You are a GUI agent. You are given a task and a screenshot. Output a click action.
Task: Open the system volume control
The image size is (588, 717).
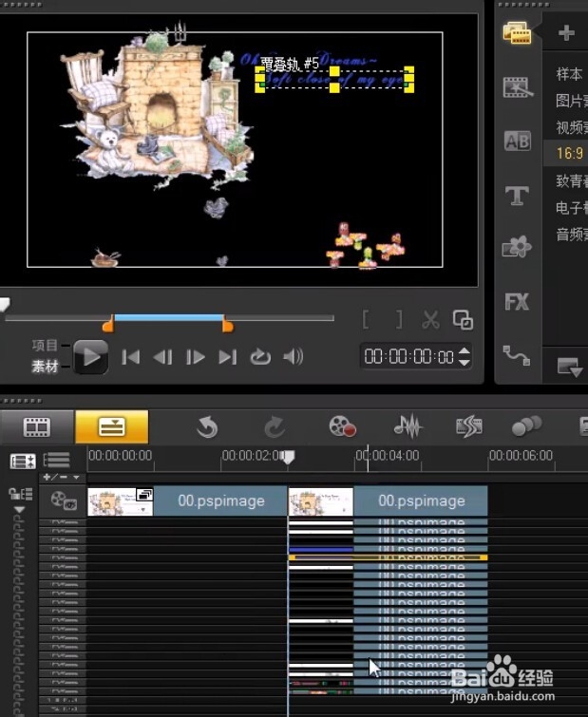294,357
